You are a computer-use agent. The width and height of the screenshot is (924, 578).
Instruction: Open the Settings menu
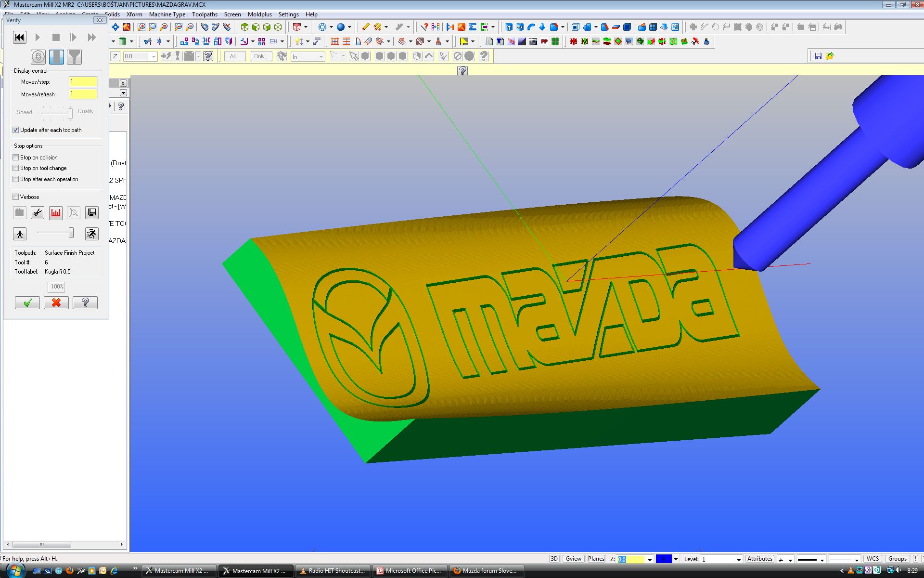[289, 14]
